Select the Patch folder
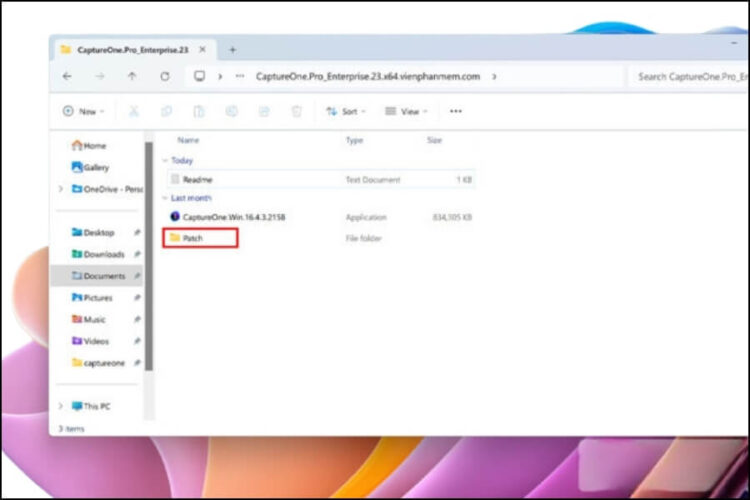Image resolution: width=750 pixels, height=500 pixels. tap(200, 238)
